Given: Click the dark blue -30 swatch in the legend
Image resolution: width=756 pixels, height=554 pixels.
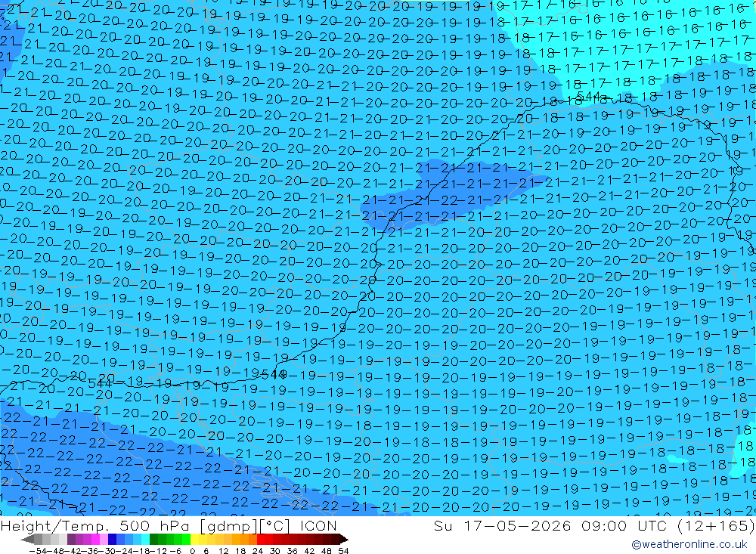Looking at the screenshot, I should (x=112, y=539).
